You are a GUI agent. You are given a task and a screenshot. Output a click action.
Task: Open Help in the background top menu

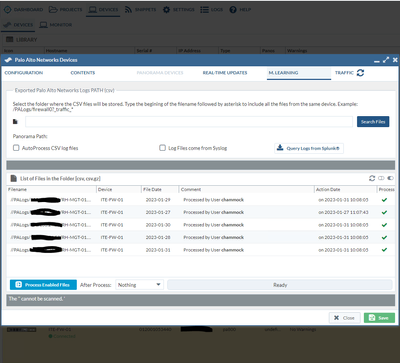click(240, 10)
